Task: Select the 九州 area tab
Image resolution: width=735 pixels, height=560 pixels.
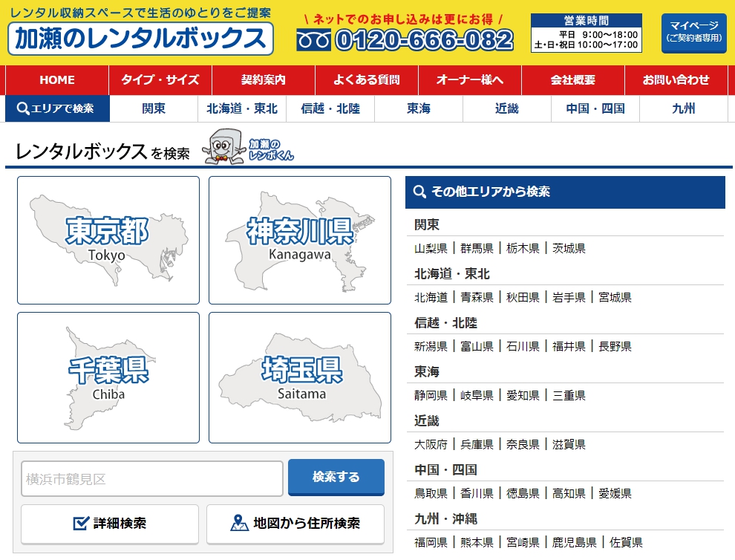Action: pos(684,109)
